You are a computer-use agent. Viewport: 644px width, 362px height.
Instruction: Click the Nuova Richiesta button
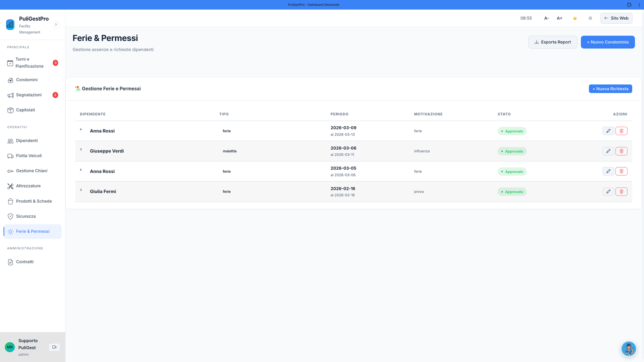610,88
